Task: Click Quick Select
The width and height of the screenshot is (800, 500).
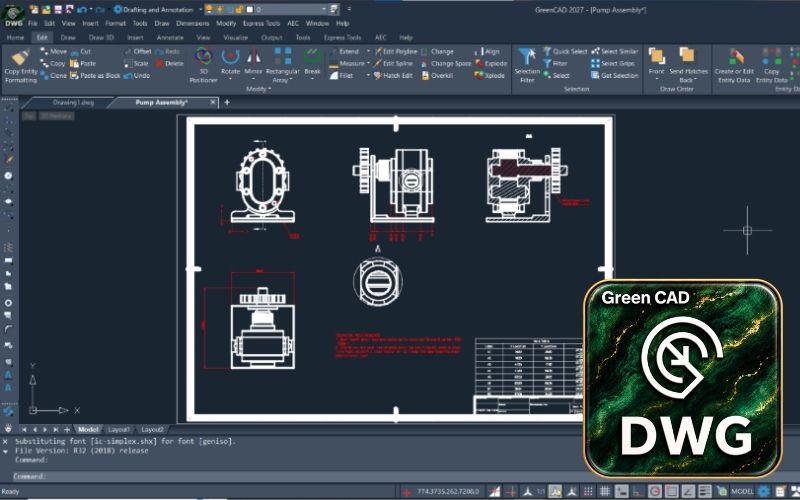Action: 565,51
